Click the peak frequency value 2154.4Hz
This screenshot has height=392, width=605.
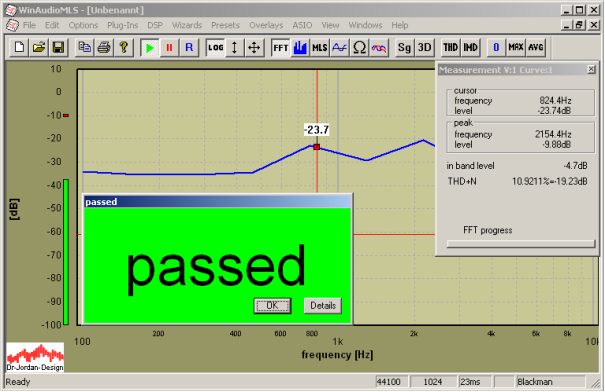click(x=553, y=134)
